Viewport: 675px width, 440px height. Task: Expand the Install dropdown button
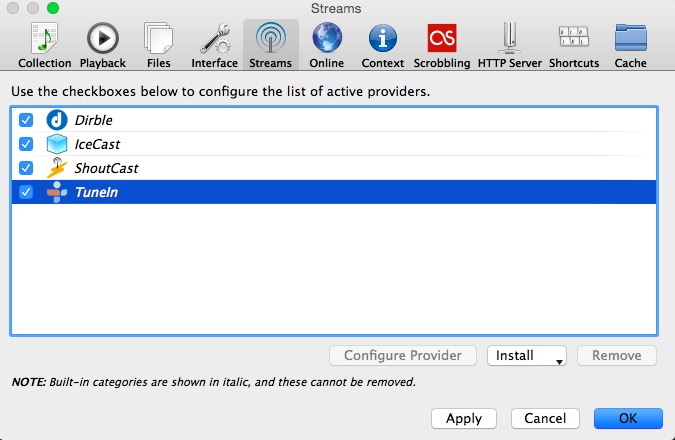click(526, 356)
